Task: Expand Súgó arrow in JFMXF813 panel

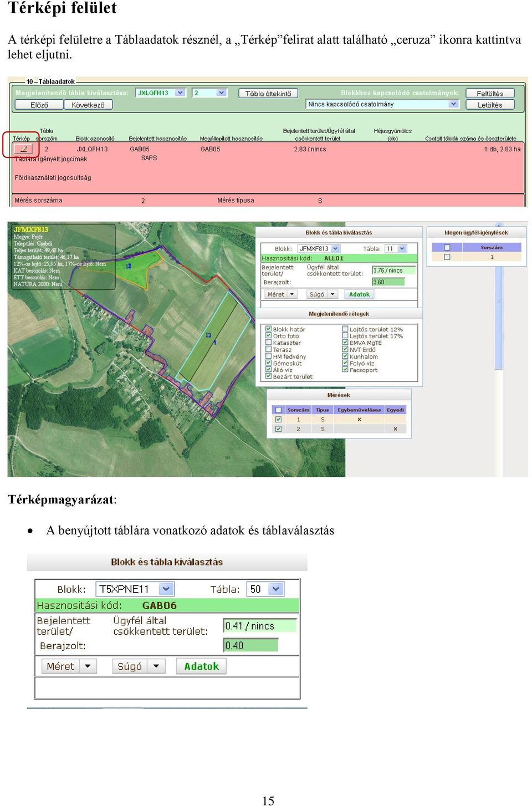Action: coord(332,294)
